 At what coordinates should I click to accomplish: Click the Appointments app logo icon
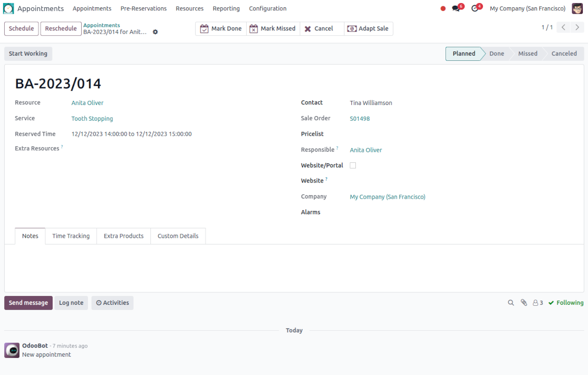(9, 9)
